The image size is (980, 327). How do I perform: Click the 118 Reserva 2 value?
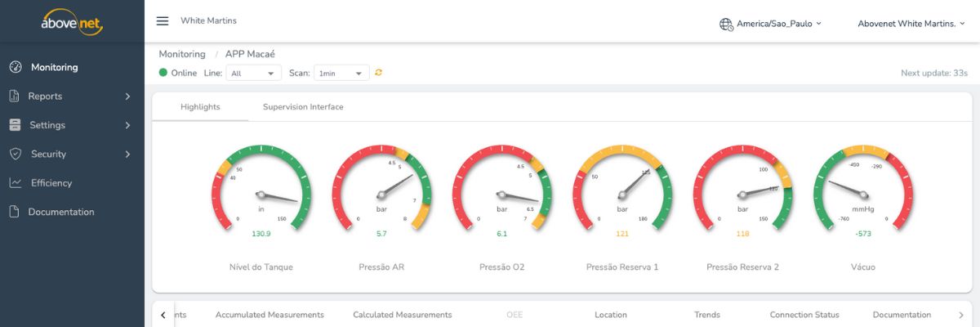click(742, 234)
